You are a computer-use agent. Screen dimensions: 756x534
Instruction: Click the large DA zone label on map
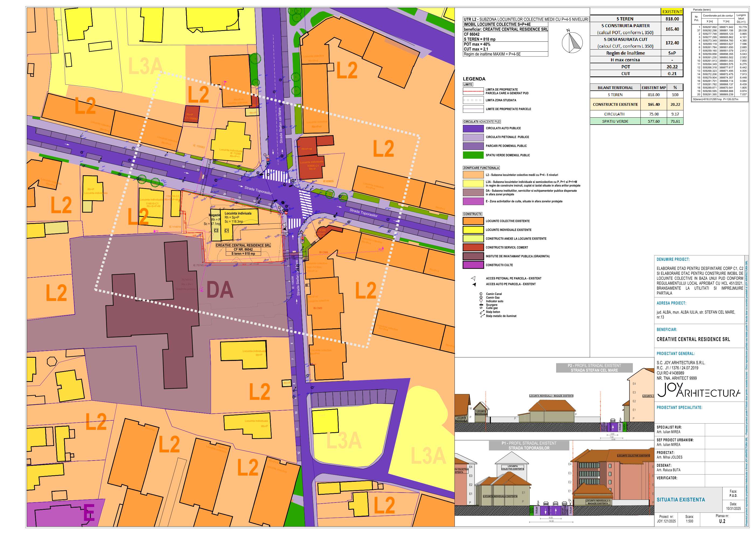point(220,290)
